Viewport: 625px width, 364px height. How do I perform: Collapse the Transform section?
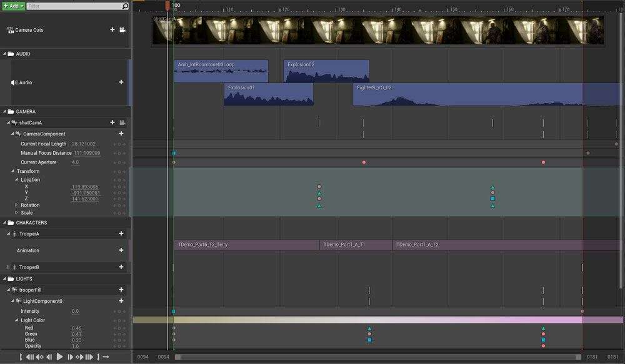click(x=12, y=171)
